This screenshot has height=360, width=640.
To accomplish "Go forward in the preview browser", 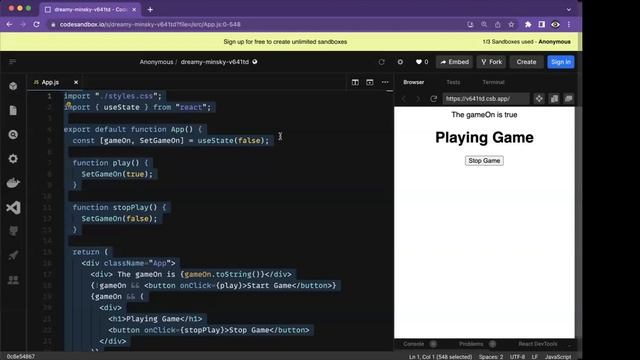I will [418, 99].
